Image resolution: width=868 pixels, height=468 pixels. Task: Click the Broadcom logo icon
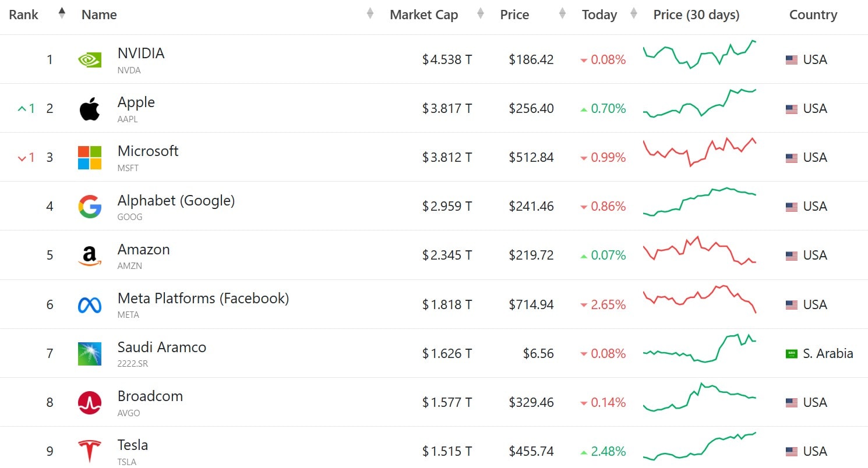click(90, 403)
